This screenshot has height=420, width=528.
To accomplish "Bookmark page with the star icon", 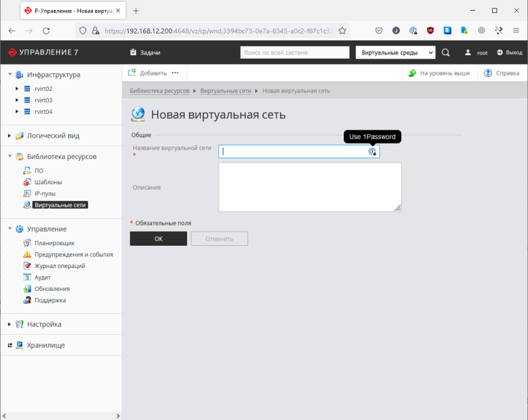I will (x=343, y=31).
